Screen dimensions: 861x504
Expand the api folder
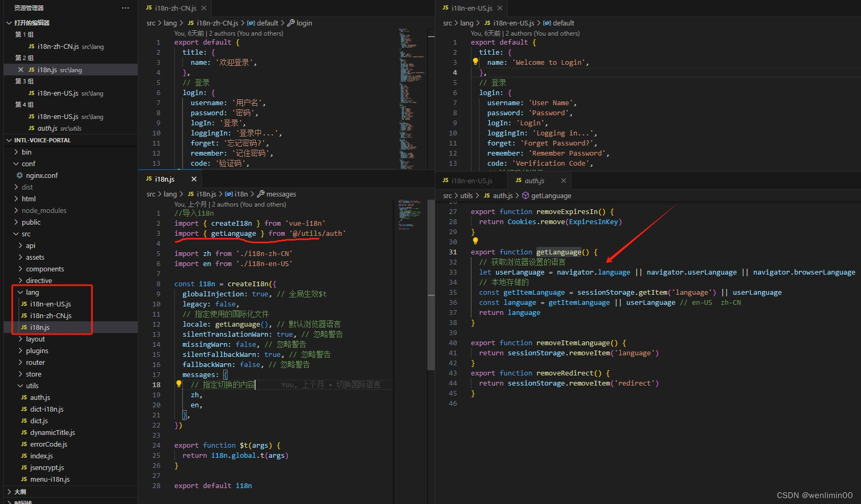21,245
